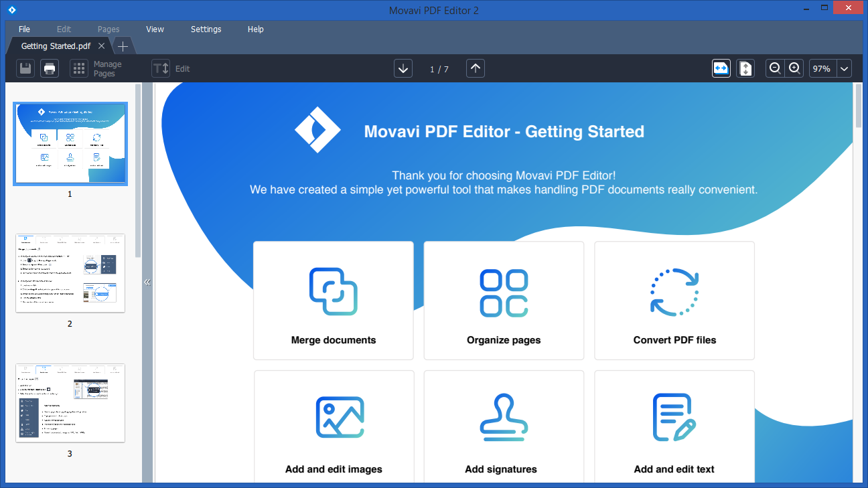This screenshot has width=868, height=488.
Task: Click the Organize pages label
Action: 504,340
